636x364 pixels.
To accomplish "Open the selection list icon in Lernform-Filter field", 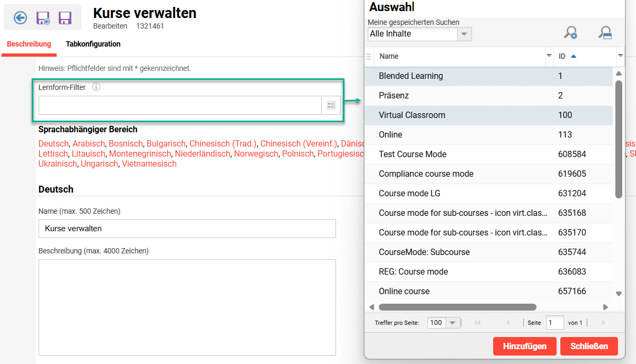I will tap(331, 105).
